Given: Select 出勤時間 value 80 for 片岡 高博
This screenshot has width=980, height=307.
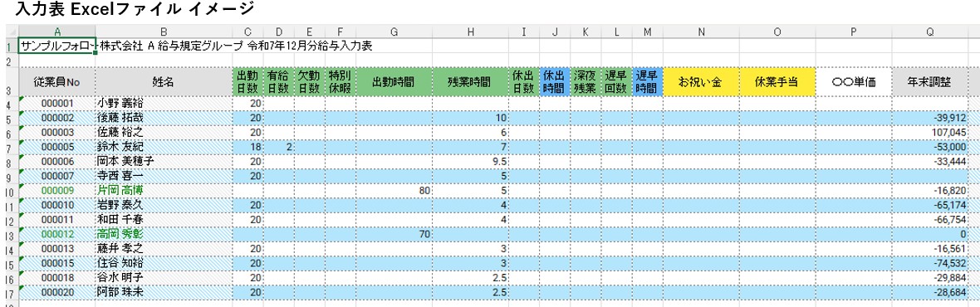Looking at the screenshot, I should click(x=394, y=190).
